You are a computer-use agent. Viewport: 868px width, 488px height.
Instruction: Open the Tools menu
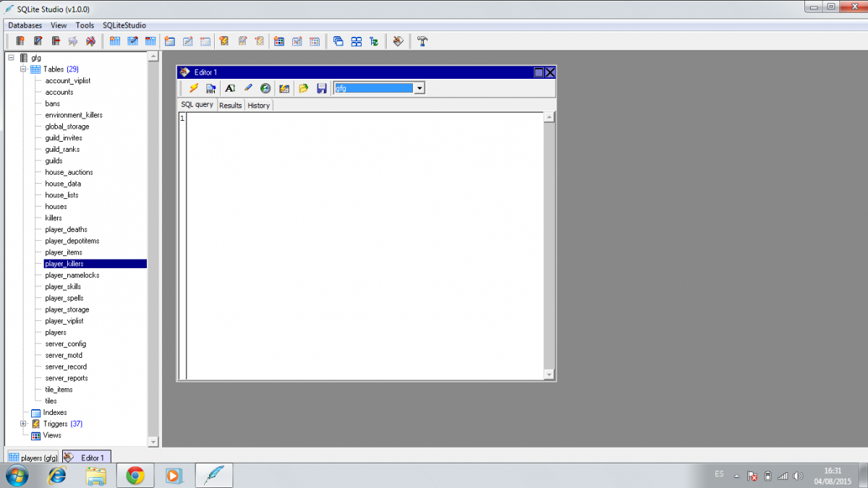(85, 25)
